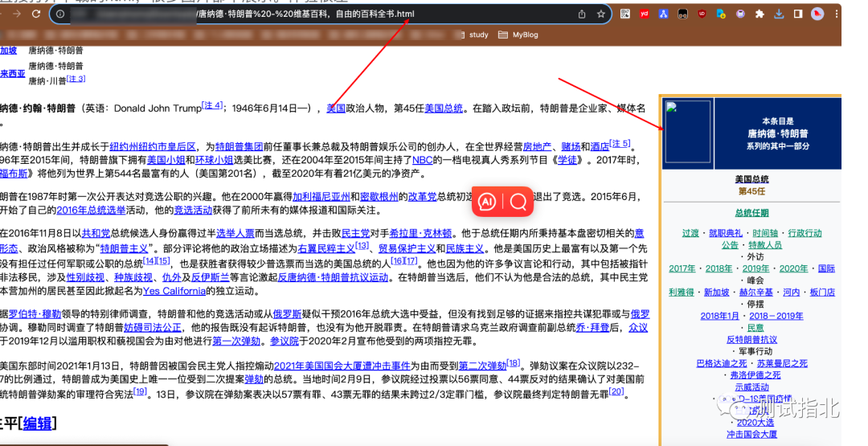This screenshot has height=446, width=868.
Task: Click the '编辑' link beside section heading
Action: (37, 423)
